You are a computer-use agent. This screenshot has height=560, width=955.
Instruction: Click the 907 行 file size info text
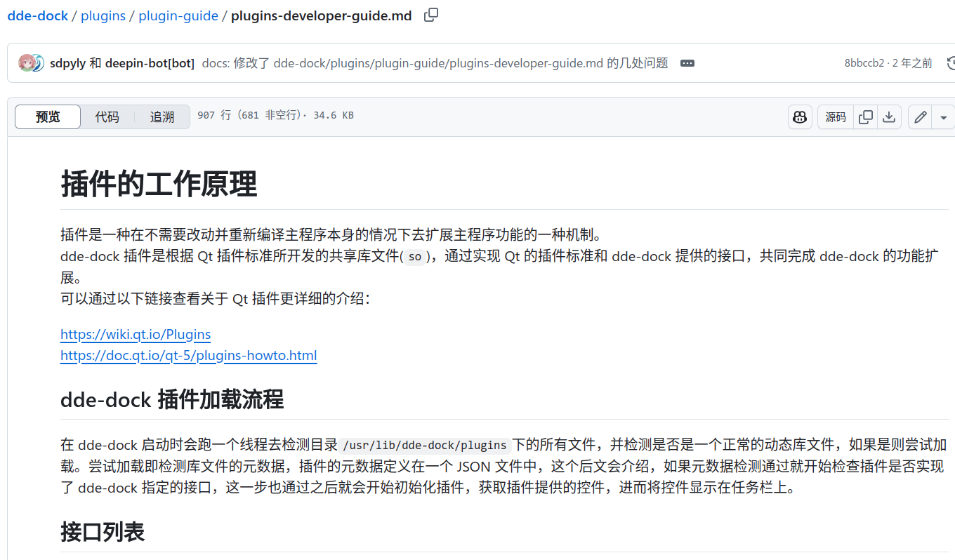(x=275, y=115)
